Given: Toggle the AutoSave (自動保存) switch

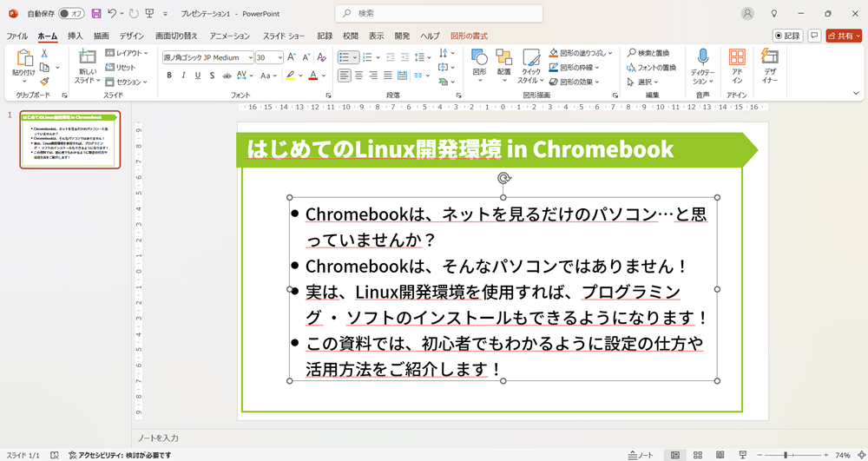Looking at the screenshot, I should pyautogui.click(x=71, y=14).
